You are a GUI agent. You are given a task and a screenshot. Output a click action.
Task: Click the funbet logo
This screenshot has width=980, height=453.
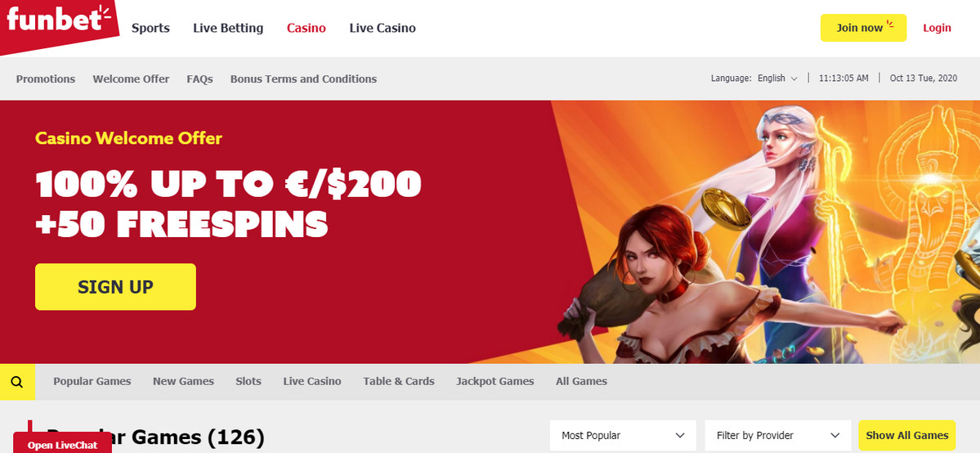[58, 21]
